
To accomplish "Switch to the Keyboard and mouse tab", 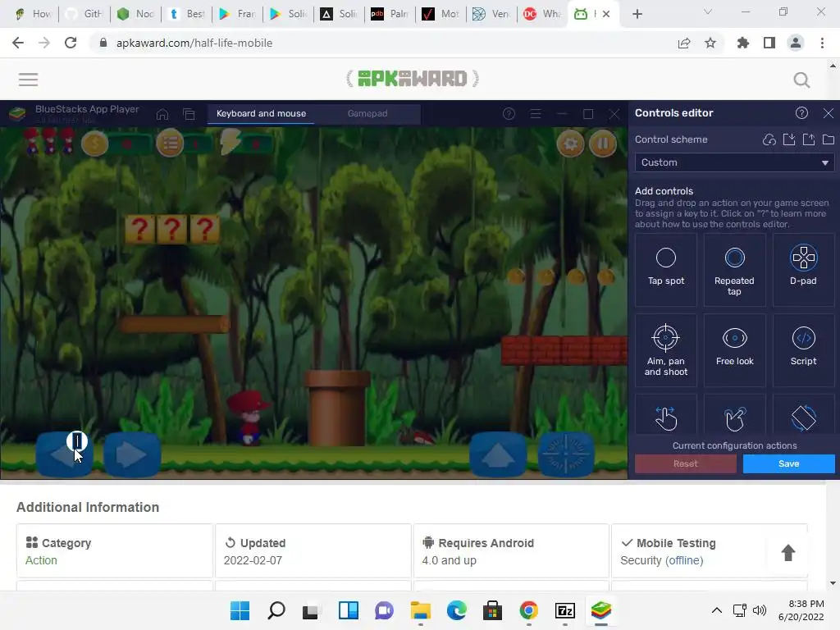I will [x=261, y=113].
